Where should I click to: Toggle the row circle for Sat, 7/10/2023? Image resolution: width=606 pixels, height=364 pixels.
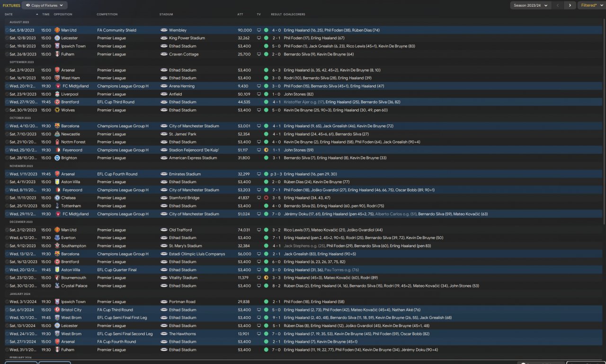7,134
